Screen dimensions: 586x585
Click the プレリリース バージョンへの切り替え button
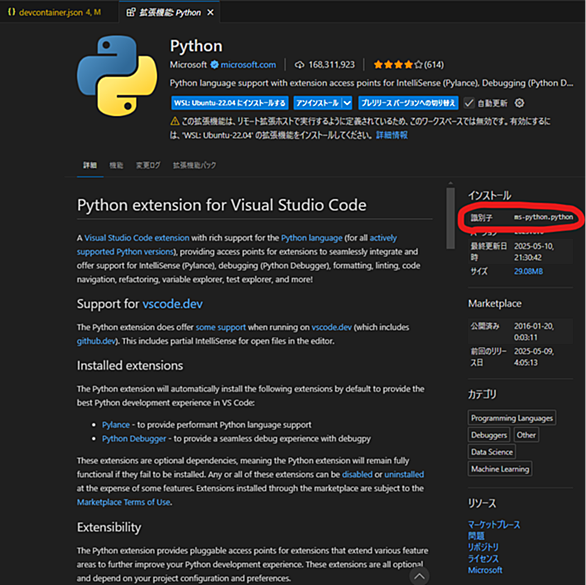point(408,103)
